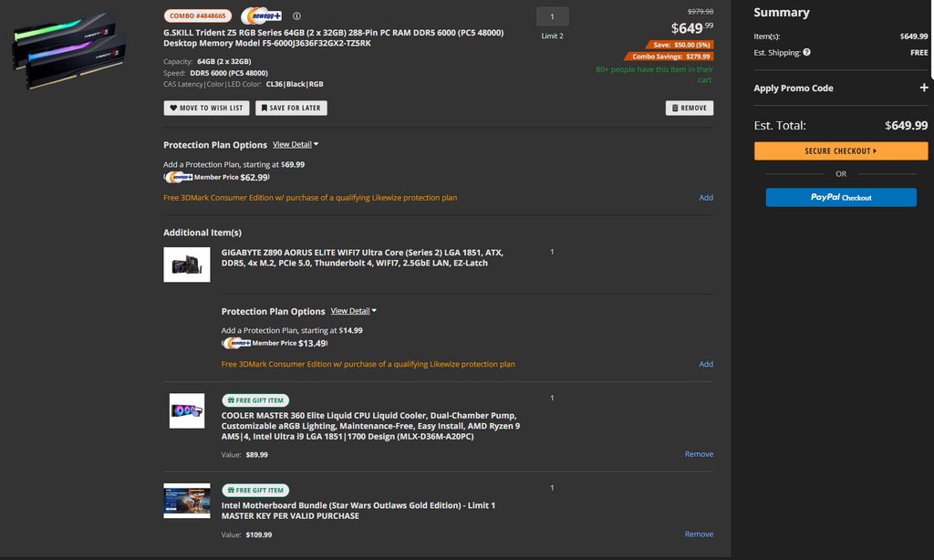The image size is (934, 560).
Task: Click the crossed-out $979.98 price
Action: click(x=700, y=11)
